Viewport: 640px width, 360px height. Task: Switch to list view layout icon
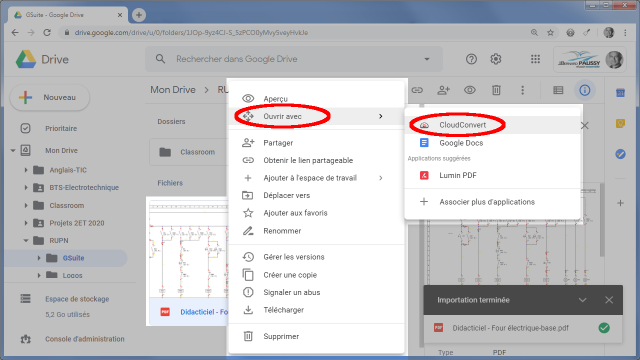point(558,90)
